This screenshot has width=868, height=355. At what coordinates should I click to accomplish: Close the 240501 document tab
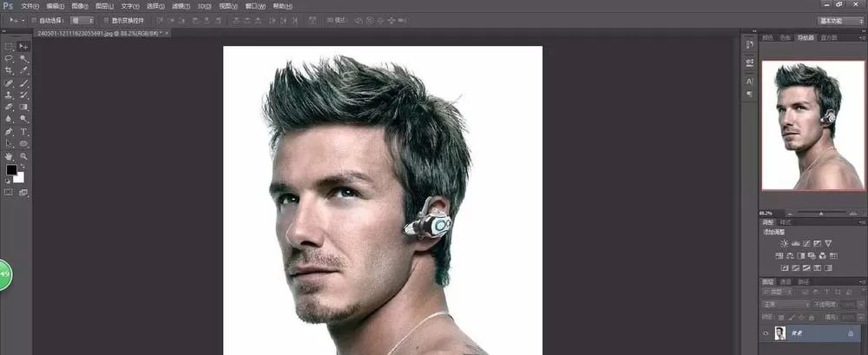[167, 33]
